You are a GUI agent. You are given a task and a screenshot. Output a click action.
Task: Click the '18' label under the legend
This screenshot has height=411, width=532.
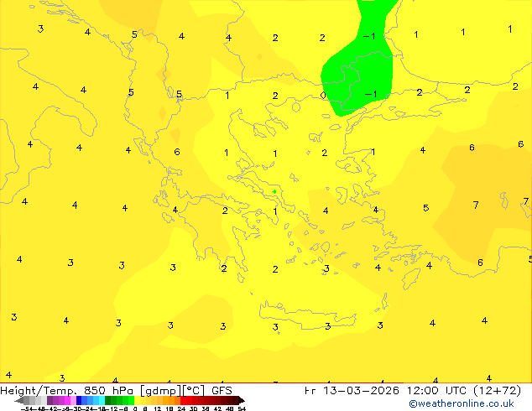point(170,408)
